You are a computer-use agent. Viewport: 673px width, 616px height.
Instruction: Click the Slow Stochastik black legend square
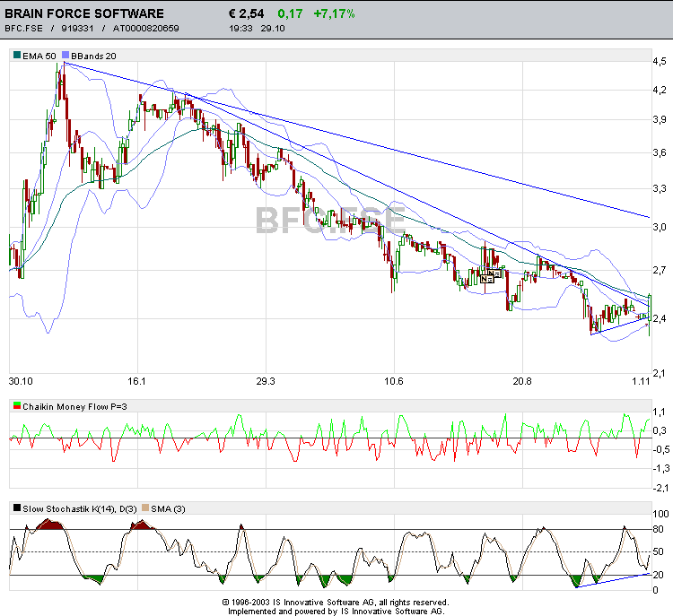pos(17,508)
